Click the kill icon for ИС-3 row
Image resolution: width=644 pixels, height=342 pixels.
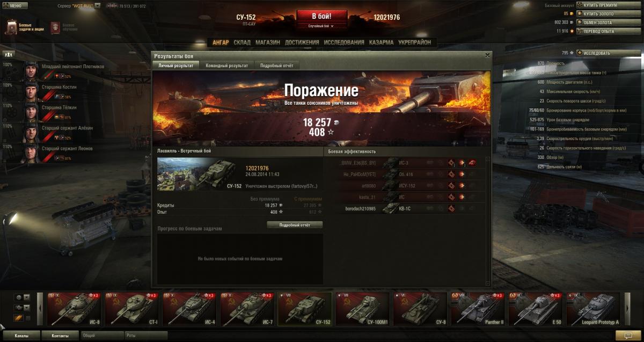[472, 163]
